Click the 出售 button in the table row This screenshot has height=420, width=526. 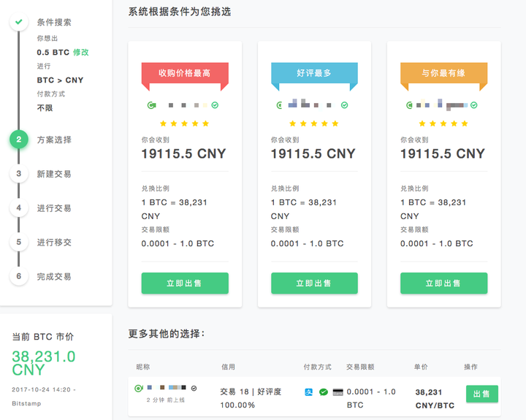(x=481, y=394)
